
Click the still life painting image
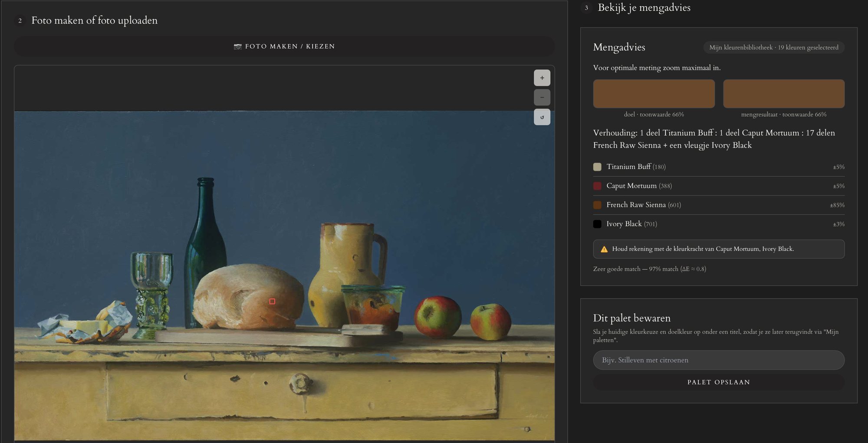click(284, 276)
